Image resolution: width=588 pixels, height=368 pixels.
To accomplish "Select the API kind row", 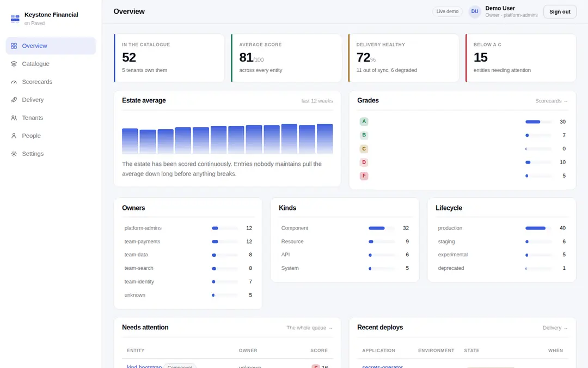I will click(345, 255).
